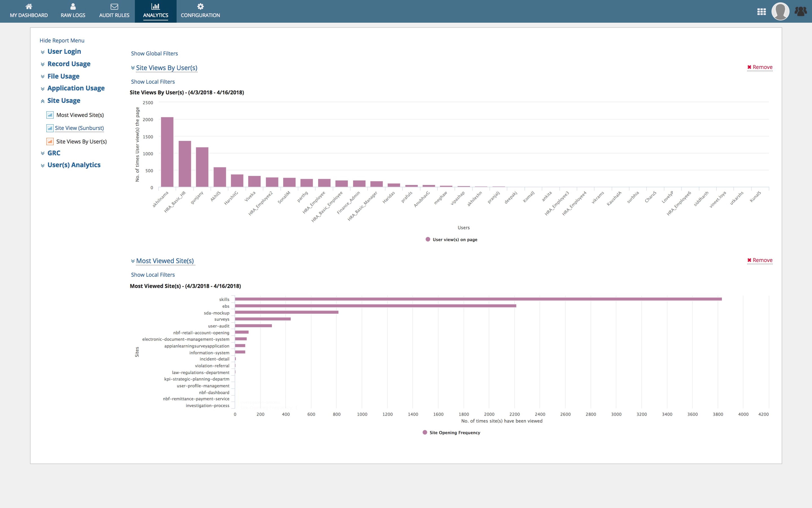Click the Site Views By User(s) report icon

click(50, 142)
